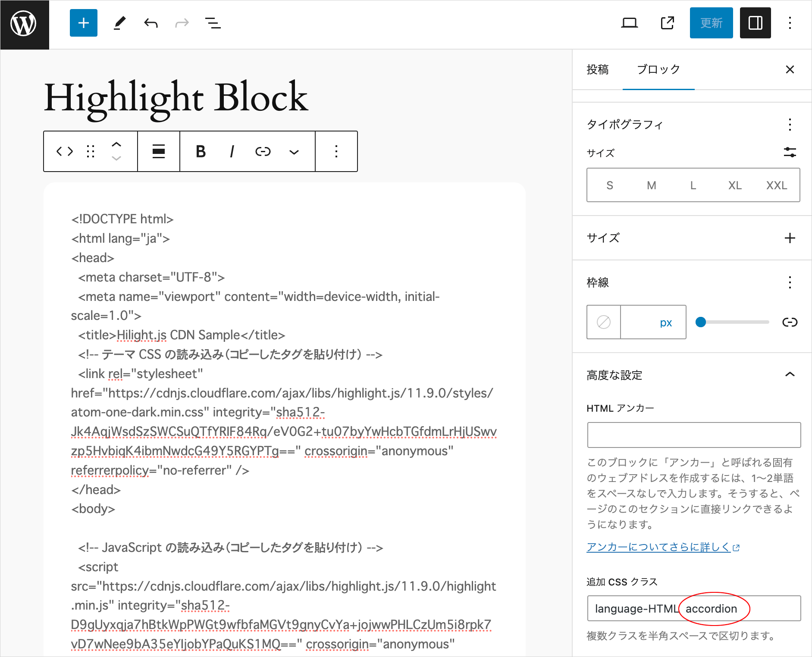The image size is (812, 657).
Task: Open the block inserter plus button
Action: [84, 23]
